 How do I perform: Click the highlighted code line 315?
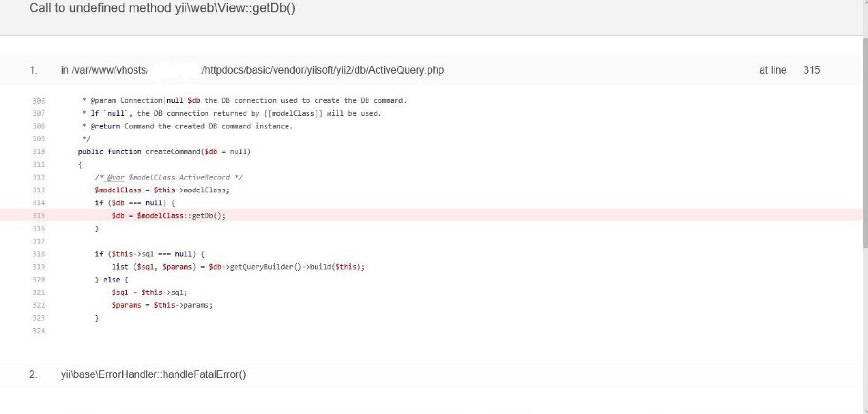(169, 216)
